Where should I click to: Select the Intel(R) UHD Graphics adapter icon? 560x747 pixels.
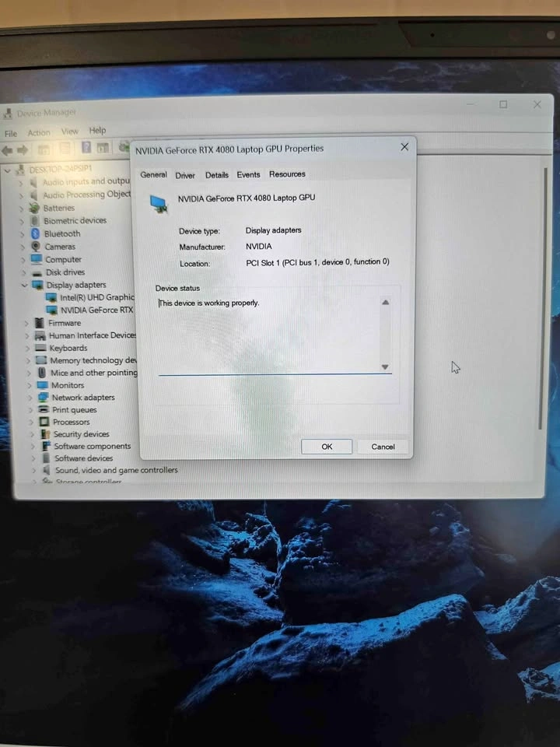(51, 297)
